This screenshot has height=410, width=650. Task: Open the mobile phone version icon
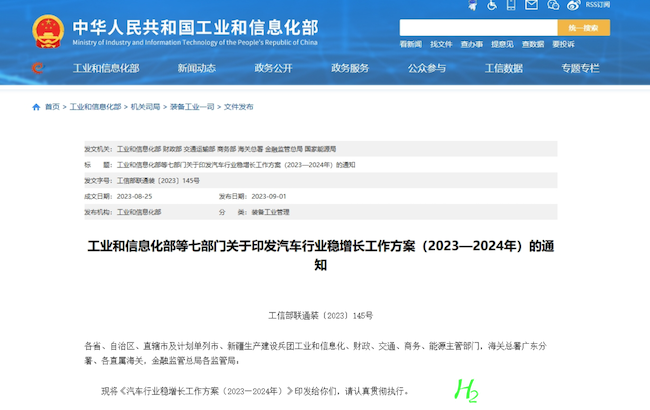coord(511,5)
